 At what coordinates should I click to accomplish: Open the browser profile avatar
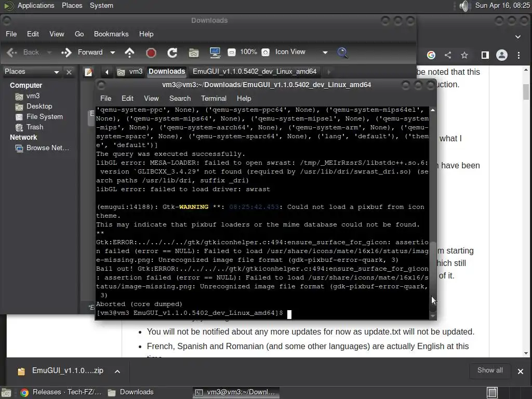(502, 55)
